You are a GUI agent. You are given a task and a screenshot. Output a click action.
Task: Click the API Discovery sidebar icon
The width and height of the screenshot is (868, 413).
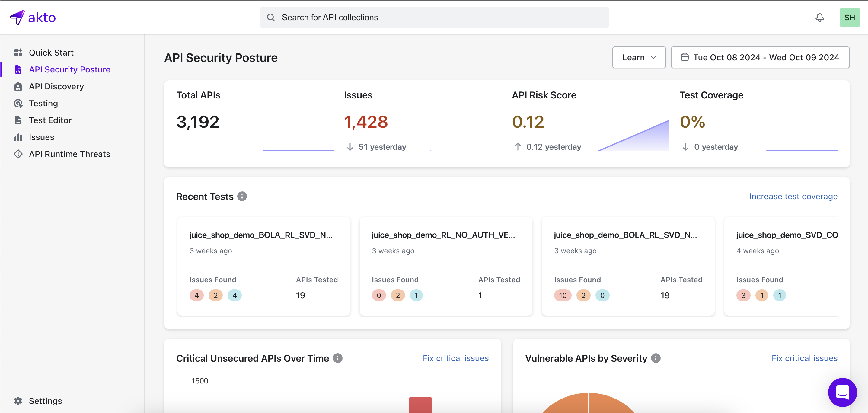[18, 87]
